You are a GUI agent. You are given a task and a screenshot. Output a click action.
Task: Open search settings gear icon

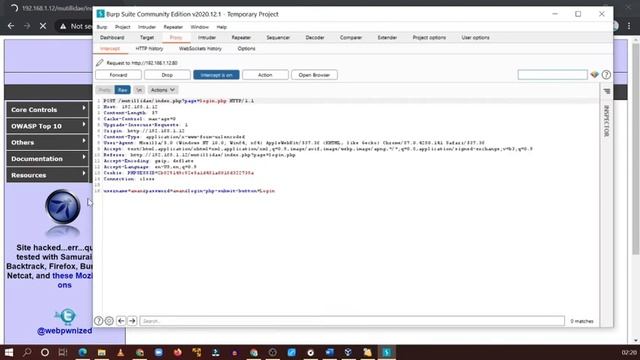109,321
